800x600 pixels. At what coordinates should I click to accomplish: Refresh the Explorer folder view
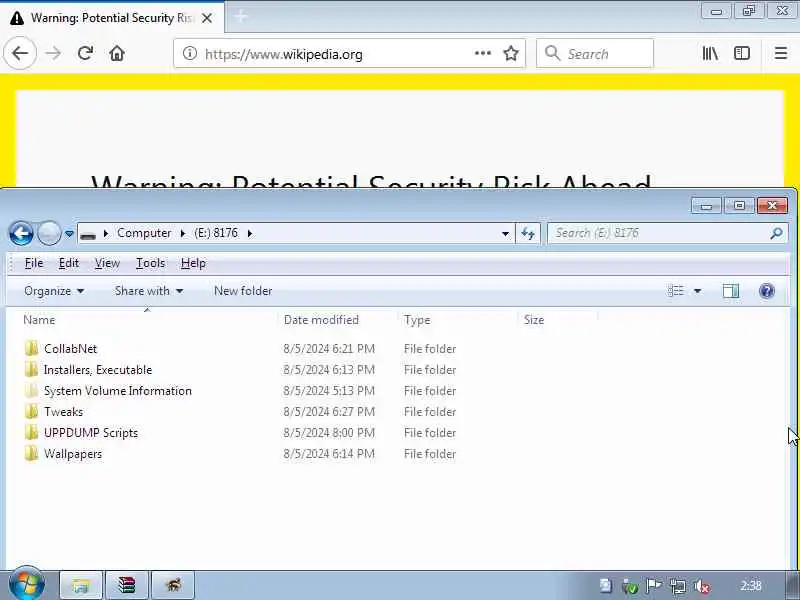pos(528,234)
